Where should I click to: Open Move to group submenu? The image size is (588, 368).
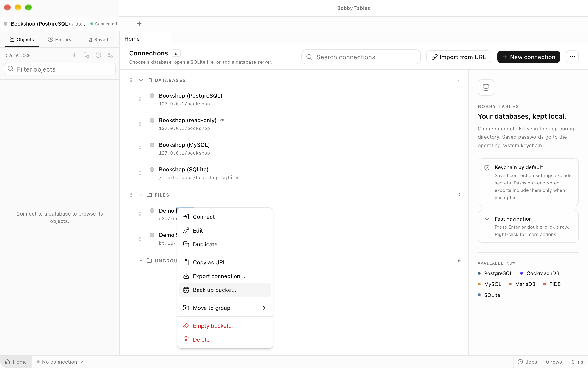point(225,308)
